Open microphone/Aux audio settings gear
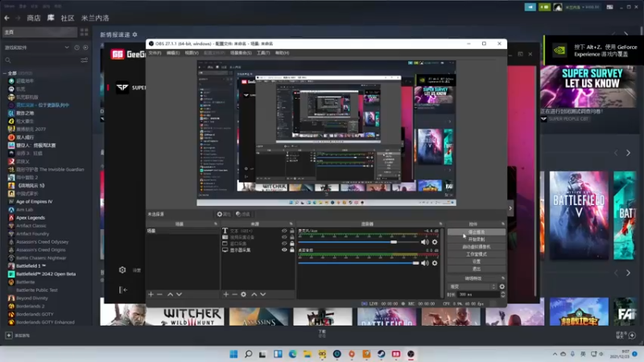The width and height of the screenshot is (644, 362). [435, 242]
